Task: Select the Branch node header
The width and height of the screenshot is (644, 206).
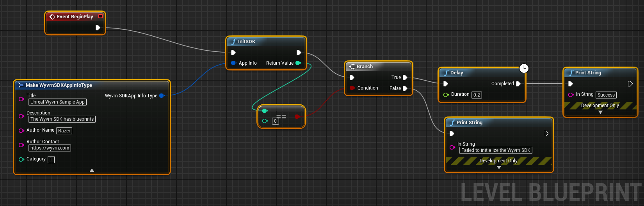Action: [x=365, y=67]
